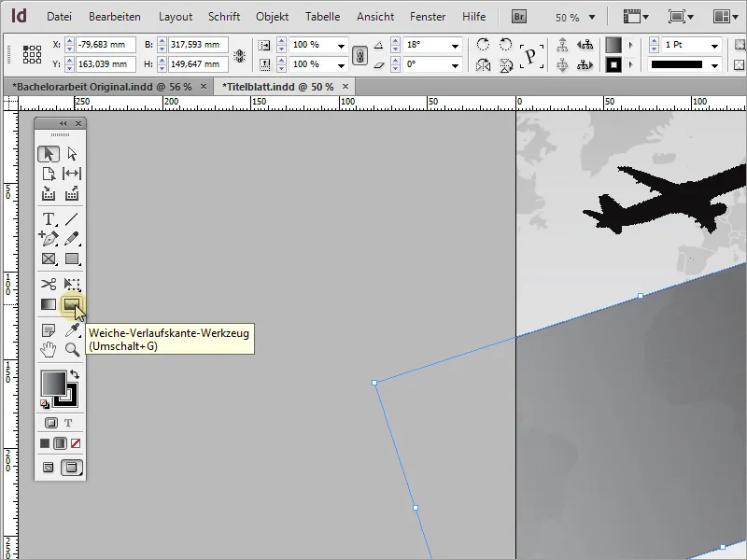The height and width of the screenshot is (560, 747).
Task: Switch to Preview screen mode
Action: pos(72,468)
